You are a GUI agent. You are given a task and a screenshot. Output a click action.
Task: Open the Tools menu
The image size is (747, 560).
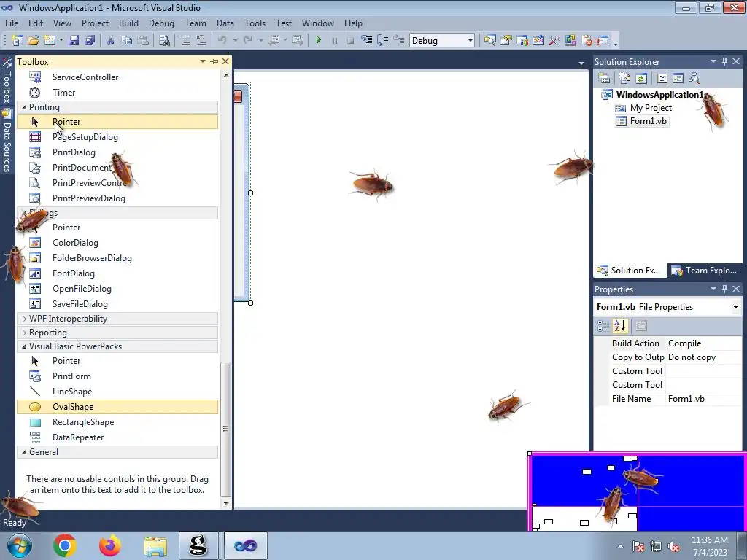coord(255,23)
